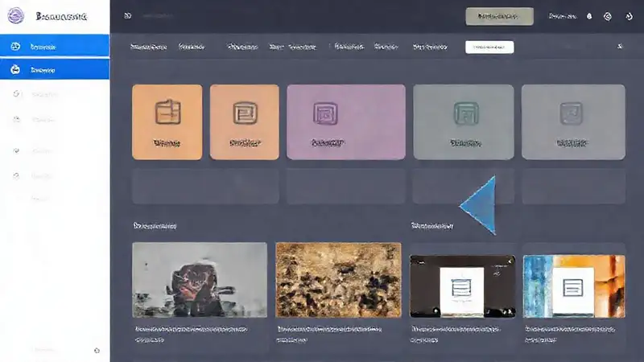Image resolution: width=644 pixels, height=362 pixels.
Task: Click the document icon on the blue-orange thumbnail
Action: coord(573,288)
